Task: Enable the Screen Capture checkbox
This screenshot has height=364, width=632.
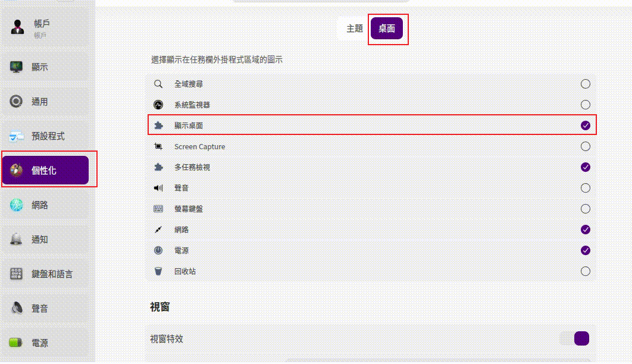Action: click(586, 146)
